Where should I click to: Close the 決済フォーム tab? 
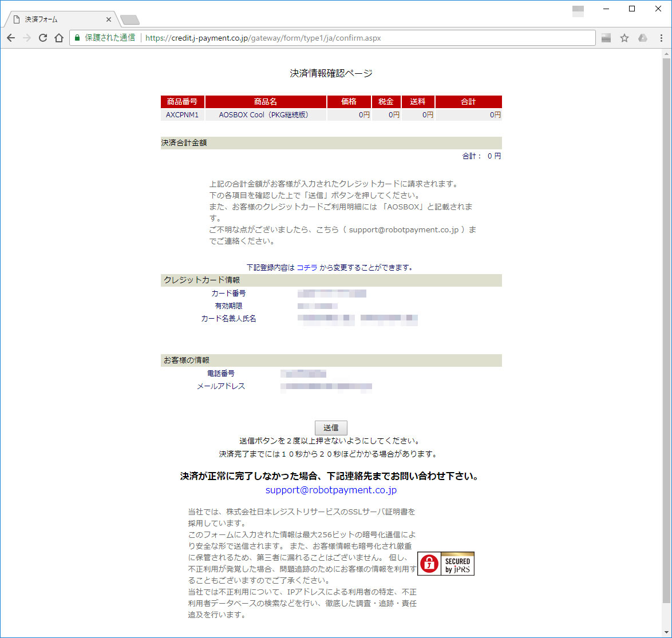108,19
